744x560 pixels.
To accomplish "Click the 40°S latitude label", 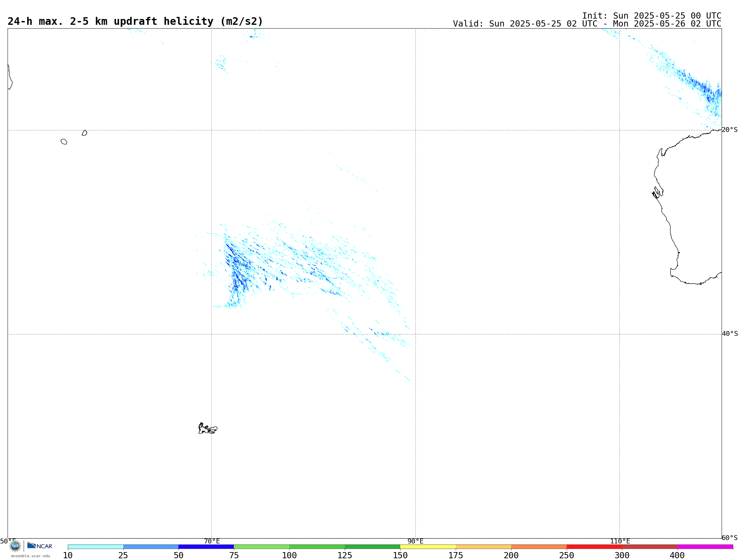I will [x=730, y=334].
